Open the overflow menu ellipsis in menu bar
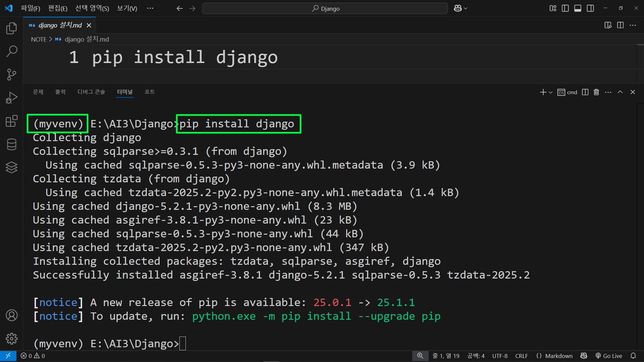This screenshot has height=362, width=644. (150, 8)
